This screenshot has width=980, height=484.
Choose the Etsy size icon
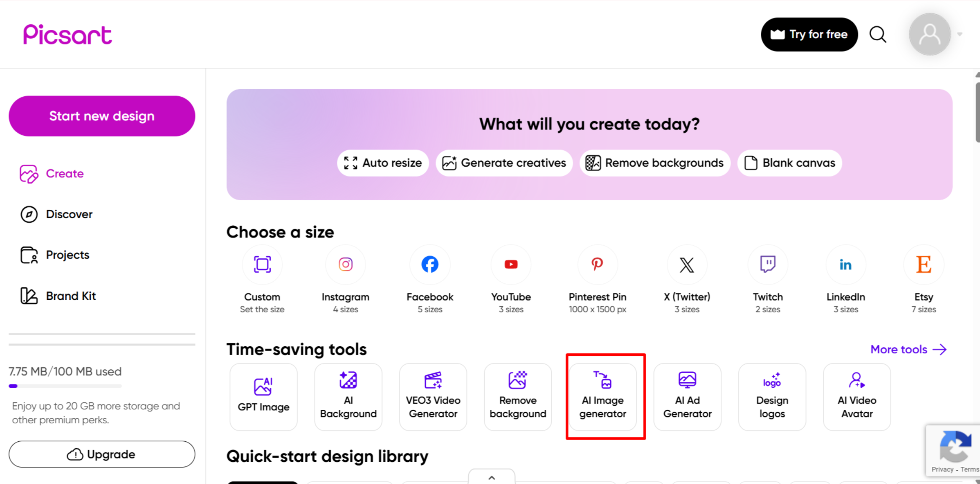click(924, 265)
